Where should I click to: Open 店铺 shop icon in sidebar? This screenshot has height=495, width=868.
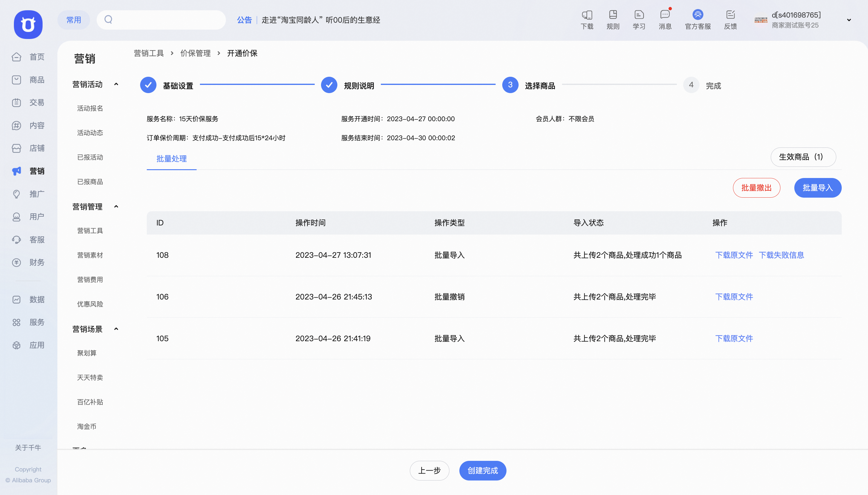click(16, 148)
